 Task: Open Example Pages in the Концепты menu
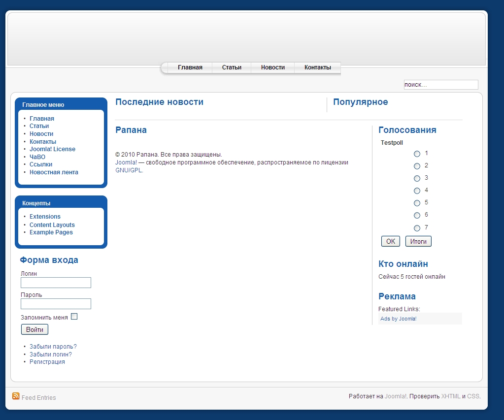[x=51, y=232]
